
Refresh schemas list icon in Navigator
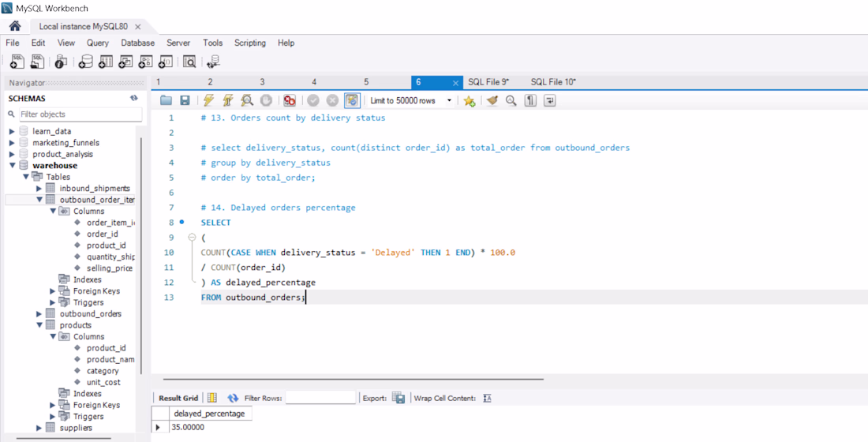133,98
